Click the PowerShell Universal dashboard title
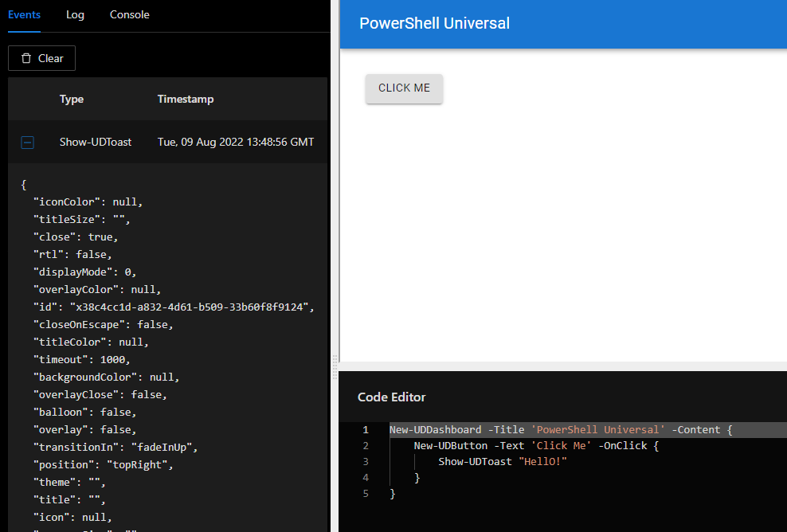 [x=434, y=24]
